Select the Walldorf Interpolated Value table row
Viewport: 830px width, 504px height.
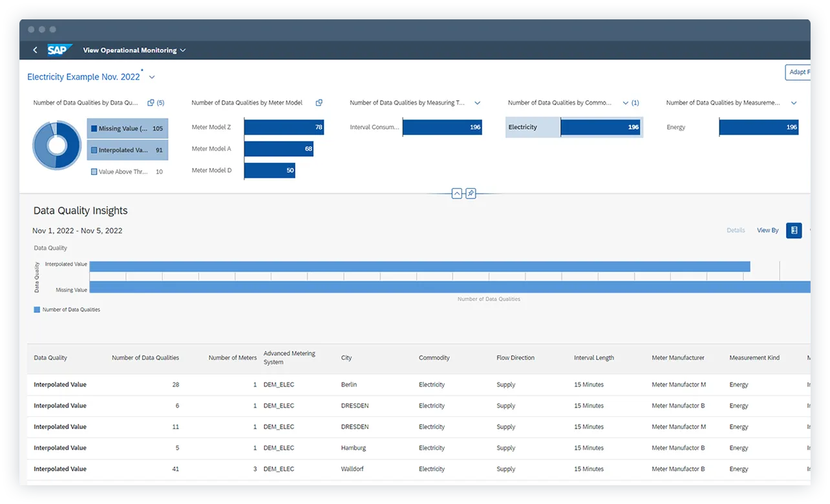tap(259, 468)
